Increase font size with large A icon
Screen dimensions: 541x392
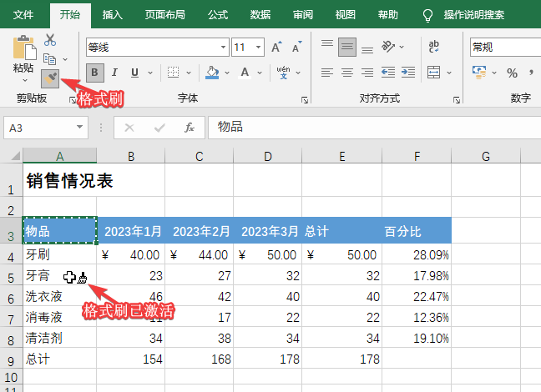coord(276,47)
